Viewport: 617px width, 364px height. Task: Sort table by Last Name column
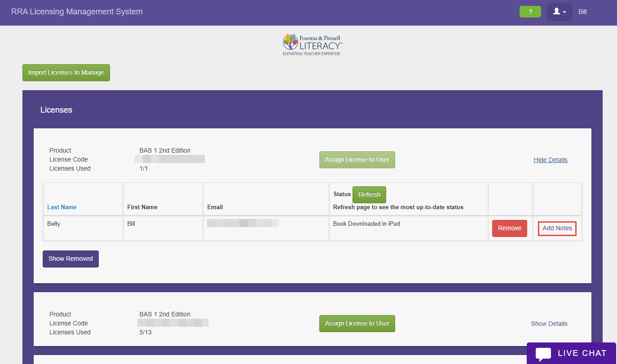coord(62,207)
